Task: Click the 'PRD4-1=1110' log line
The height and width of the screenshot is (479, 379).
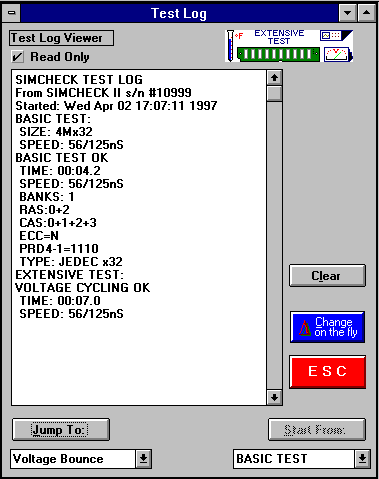Action: (x=59, y=249)
